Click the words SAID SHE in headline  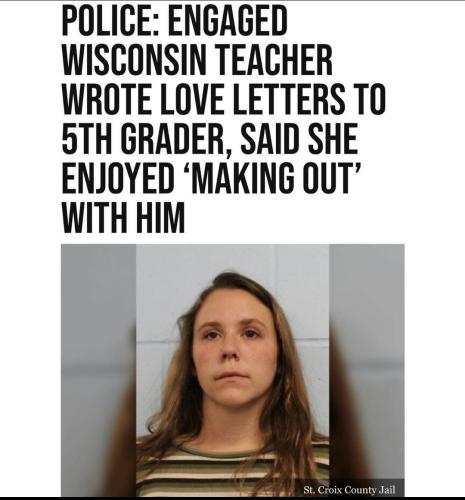coord(299,139)
